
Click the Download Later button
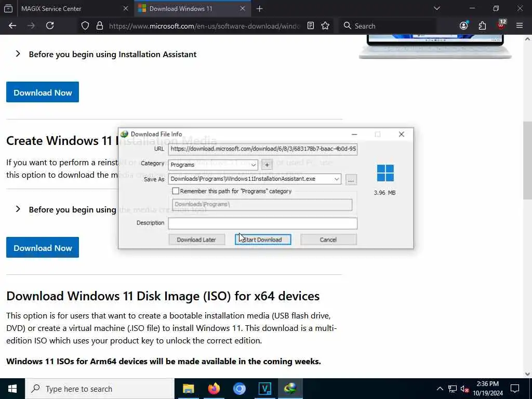click(196, 240)
